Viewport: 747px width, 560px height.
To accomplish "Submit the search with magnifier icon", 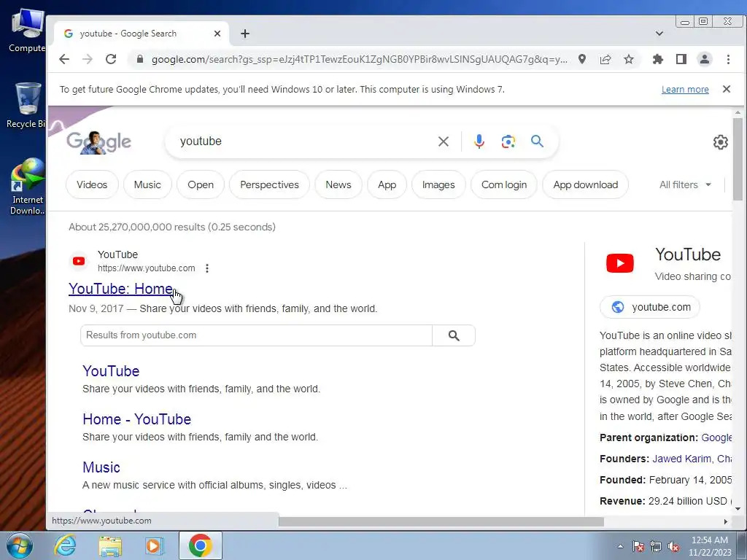I will [x=538, y=141].
